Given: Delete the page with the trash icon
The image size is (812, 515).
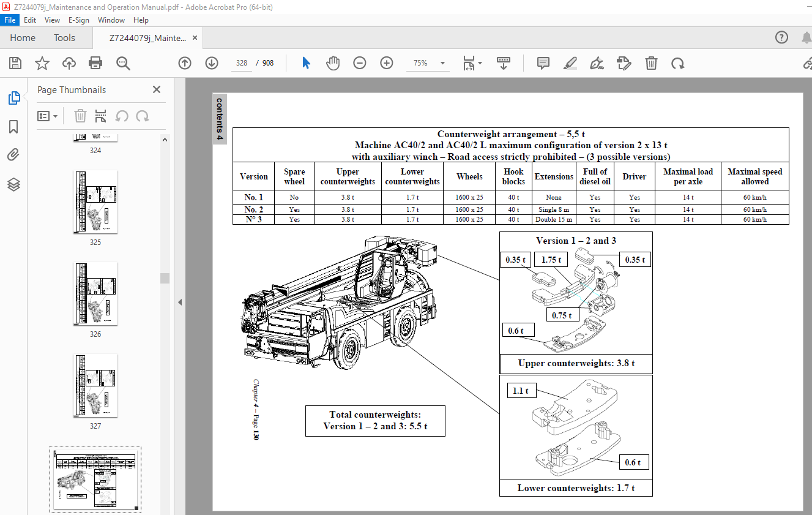Looking at the screenshot, I should (652, 63).
